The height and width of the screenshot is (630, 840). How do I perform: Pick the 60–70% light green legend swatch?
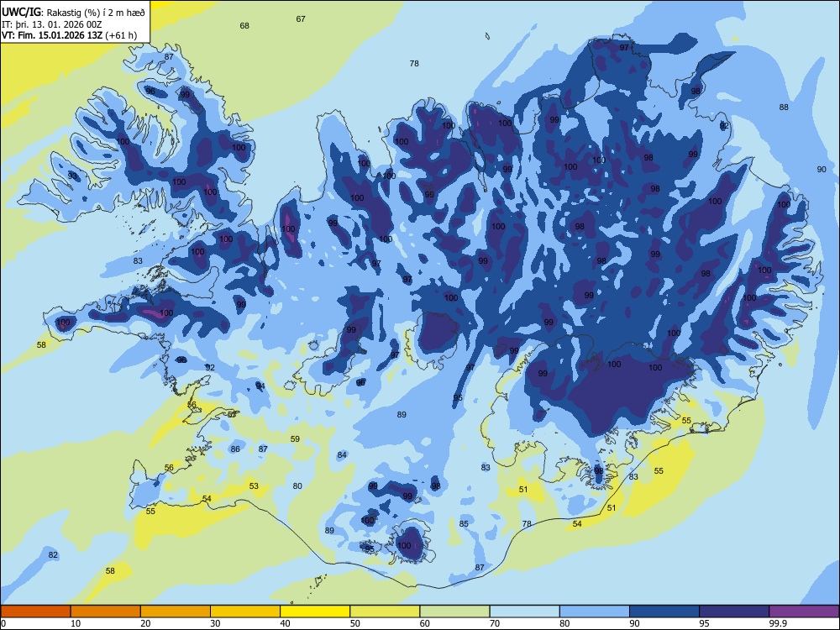tap(454, 612)
